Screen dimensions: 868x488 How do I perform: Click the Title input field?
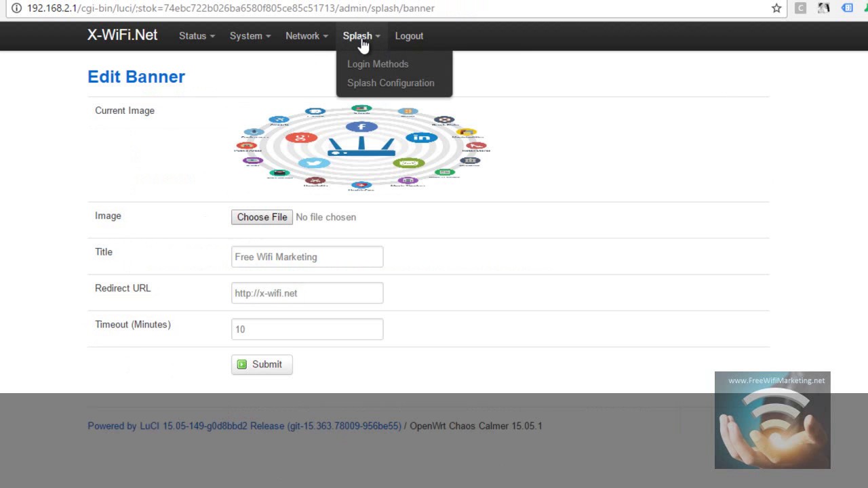click(307, 257)
